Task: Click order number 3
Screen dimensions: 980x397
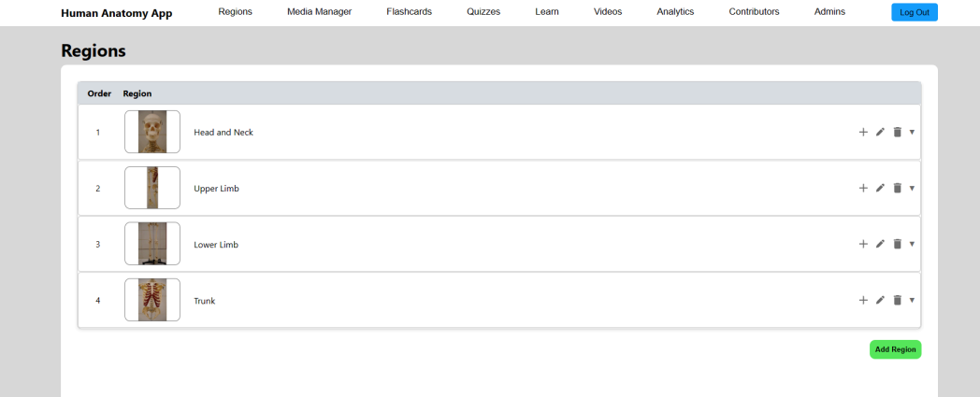Action: tap(97, 245)
